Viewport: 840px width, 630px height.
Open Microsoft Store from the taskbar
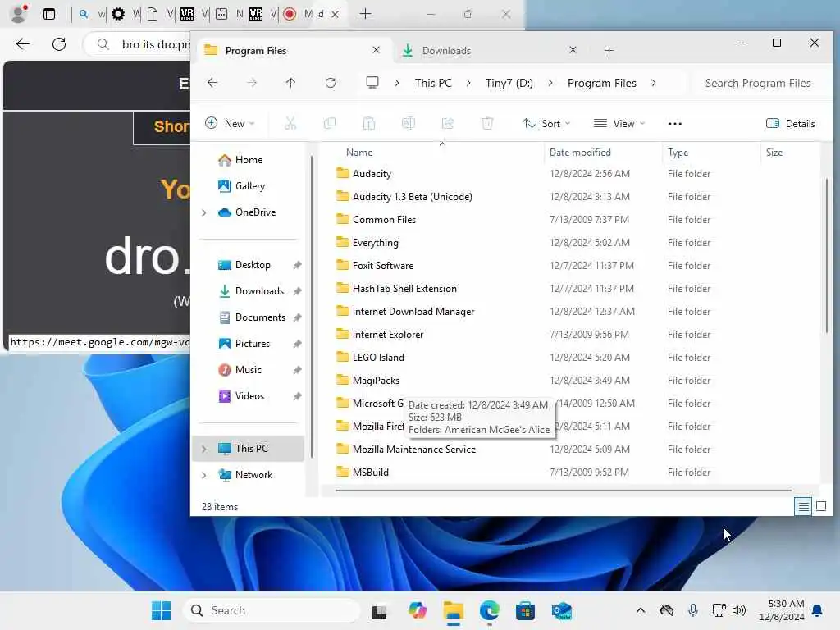coord(525,610)
